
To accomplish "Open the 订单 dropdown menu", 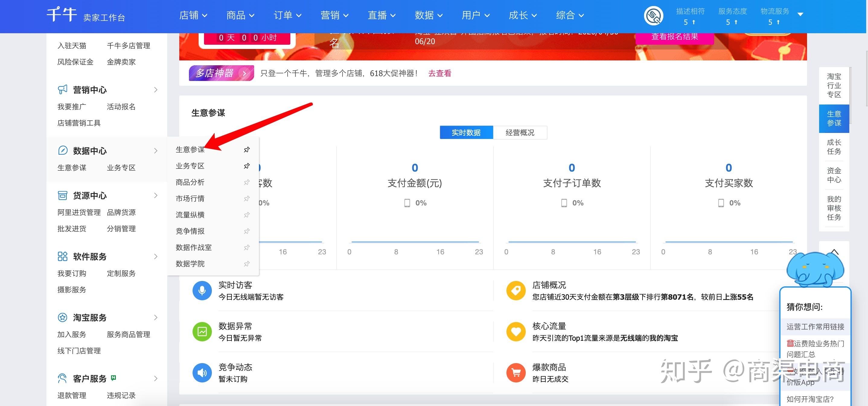I will tap(287, 15).
